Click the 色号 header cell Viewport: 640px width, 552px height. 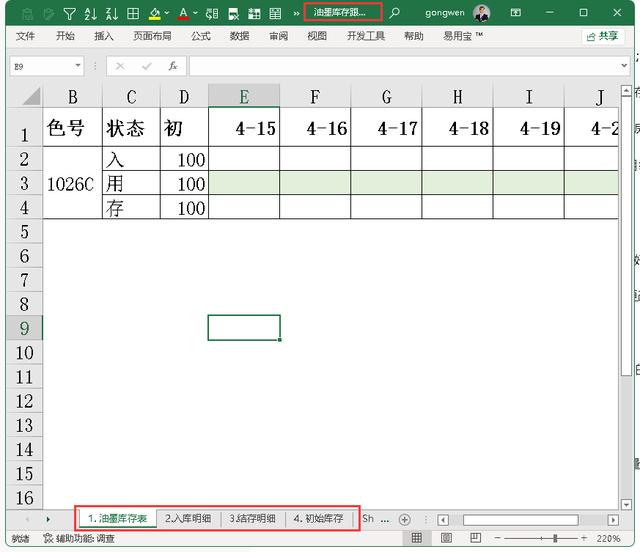72,127
